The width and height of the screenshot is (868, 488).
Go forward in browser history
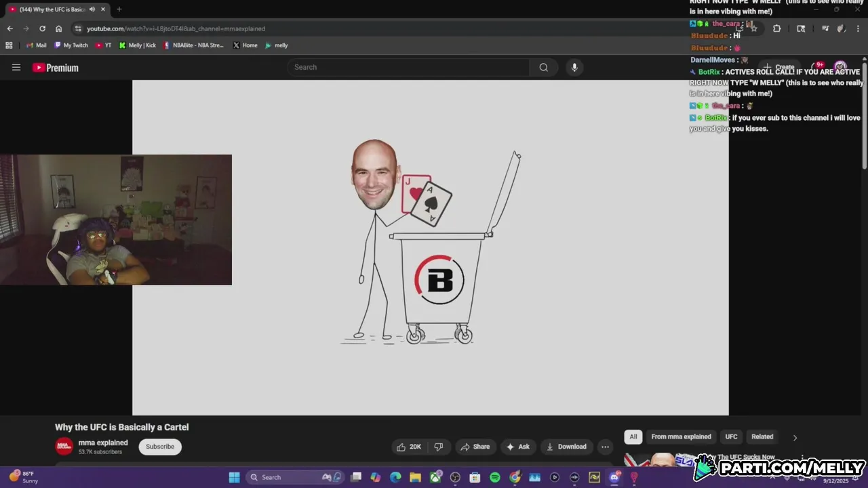click(x=26, y=28)
